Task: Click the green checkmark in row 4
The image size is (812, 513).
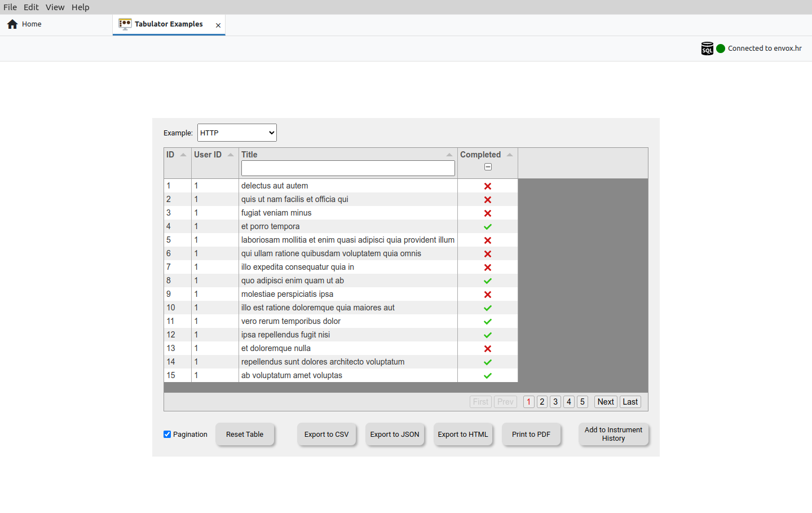Action: [x=488, y=227]
